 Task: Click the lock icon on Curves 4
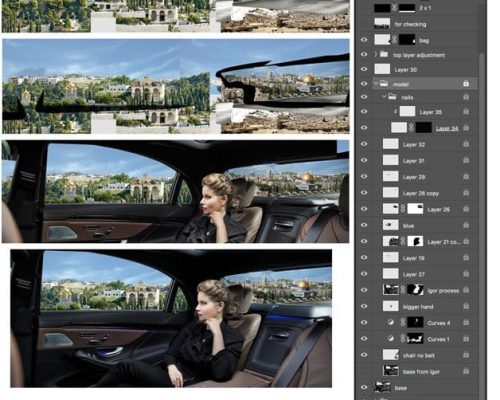[x=466, y=322]
